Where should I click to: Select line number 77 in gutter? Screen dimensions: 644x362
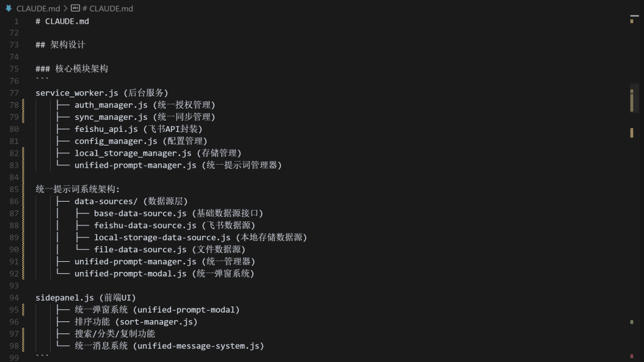coord(14,93)
